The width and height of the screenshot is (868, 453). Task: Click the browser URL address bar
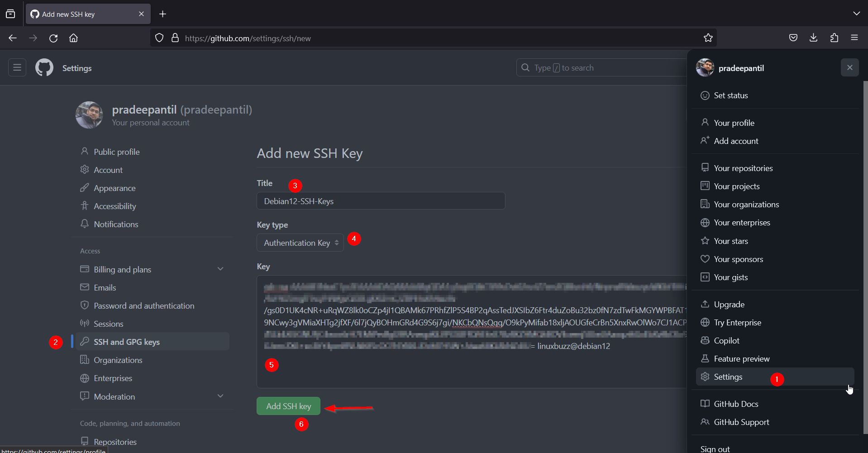(433, 38)
